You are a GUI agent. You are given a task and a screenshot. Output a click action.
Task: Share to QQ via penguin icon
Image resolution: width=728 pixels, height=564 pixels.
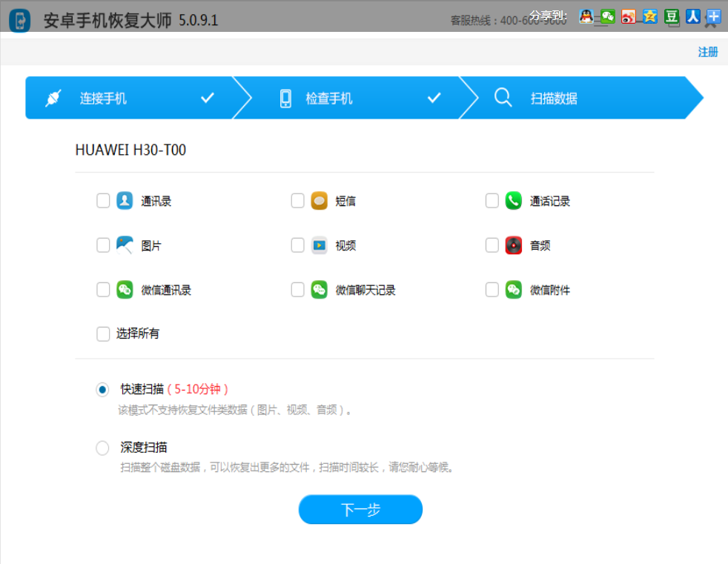coord(586,16)
